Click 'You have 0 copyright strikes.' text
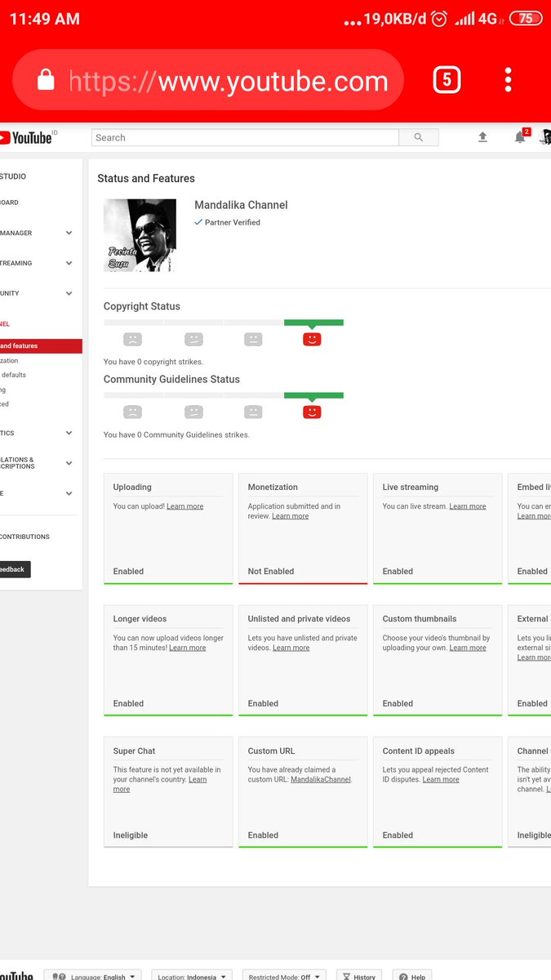Viewport: 551px width, 980px height. (x=153, y=362)
